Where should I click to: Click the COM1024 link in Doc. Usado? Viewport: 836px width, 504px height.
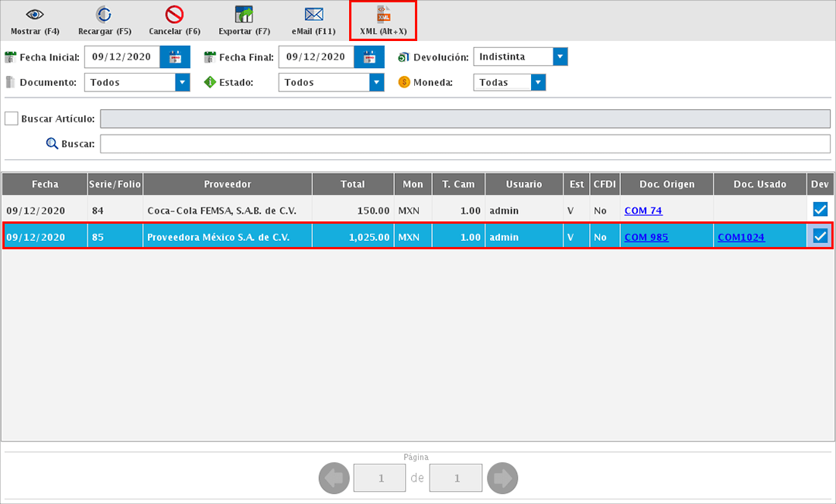point(741,237)
